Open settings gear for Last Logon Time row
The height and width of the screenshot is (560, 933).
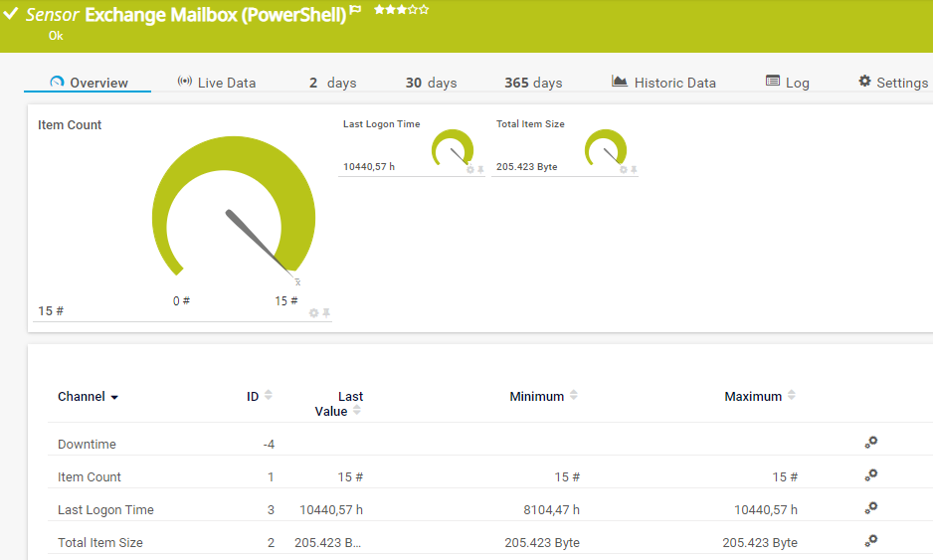click(870, 508)
